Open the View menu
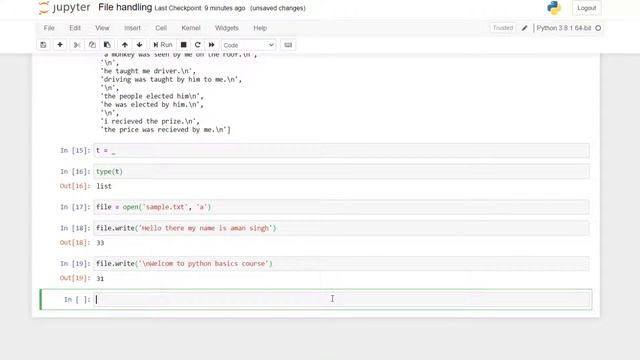Screen dimensions: 640x360 tap(102, 28)
